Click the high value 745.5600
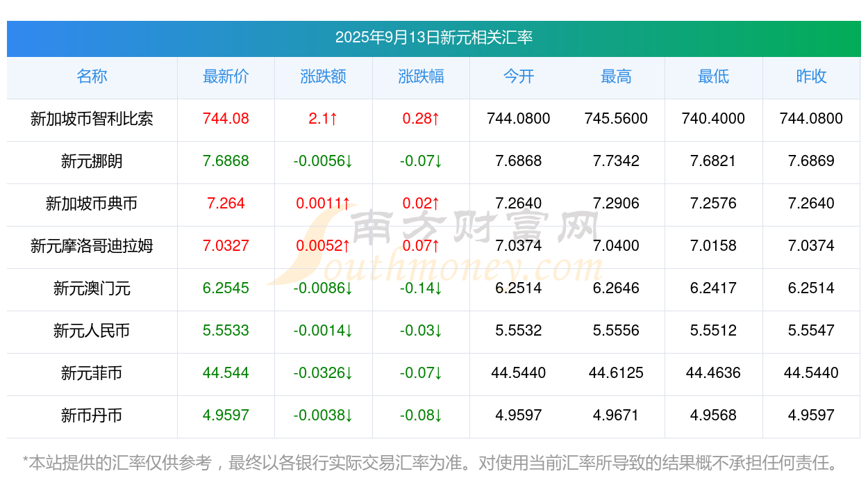 tap(616, 119)
